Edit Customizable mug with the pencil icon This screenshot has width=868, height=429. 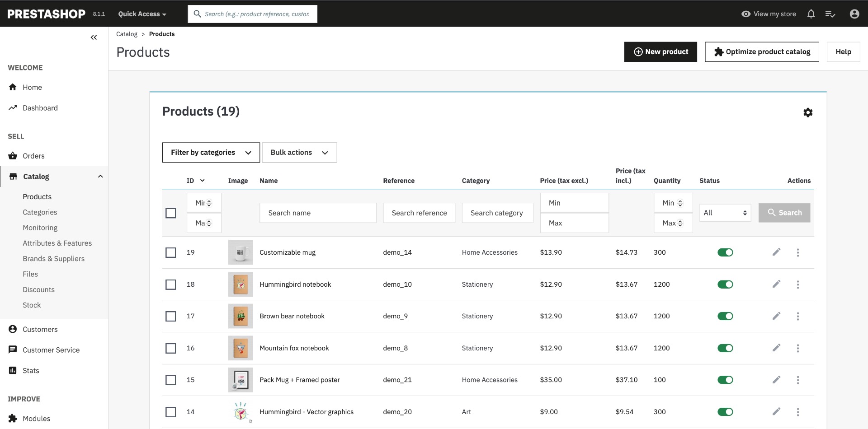point(776,252)
